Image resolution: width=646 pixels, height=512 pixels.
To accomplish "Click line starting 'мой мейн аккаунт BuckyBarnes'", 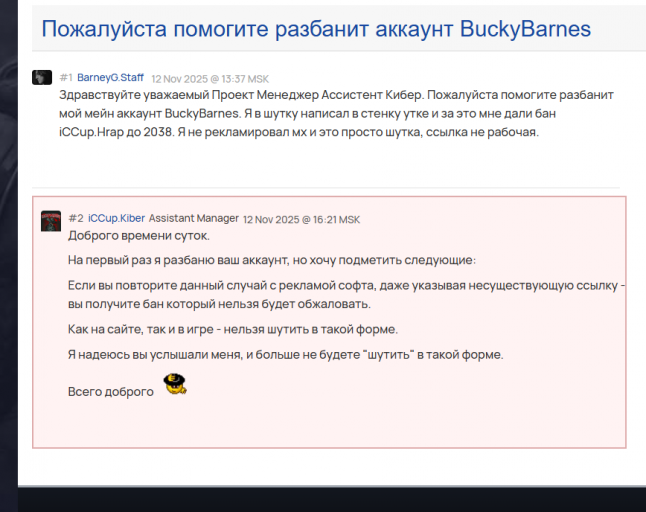I will tap(307, 113).
